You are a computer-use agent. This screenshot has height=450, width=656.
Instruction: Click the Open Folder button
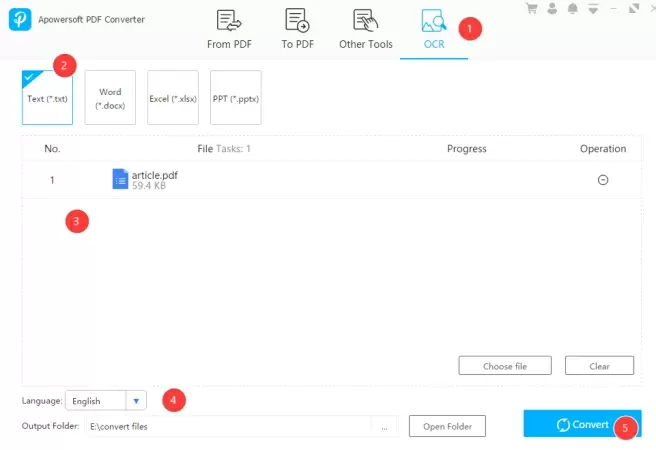pyautogui.click(x=447, y=426)
